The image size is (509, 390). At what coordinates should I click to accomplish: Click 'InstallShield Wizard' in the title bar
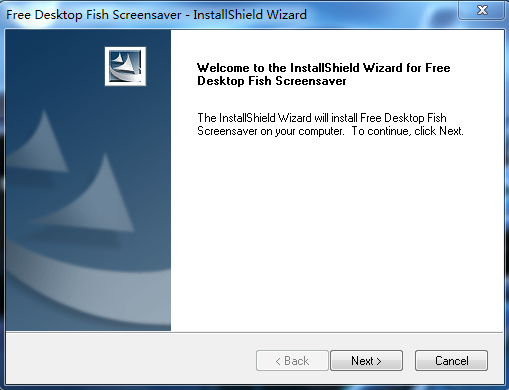[x=250, y=15]
